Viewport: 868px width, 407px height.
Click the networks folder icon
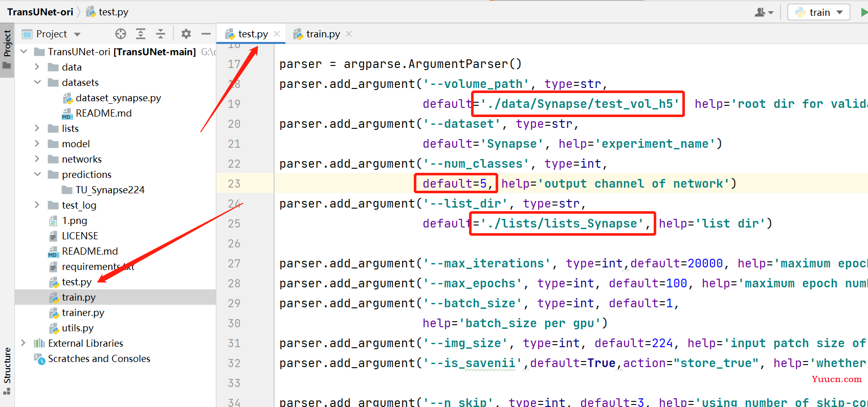(x=53, y=159)
